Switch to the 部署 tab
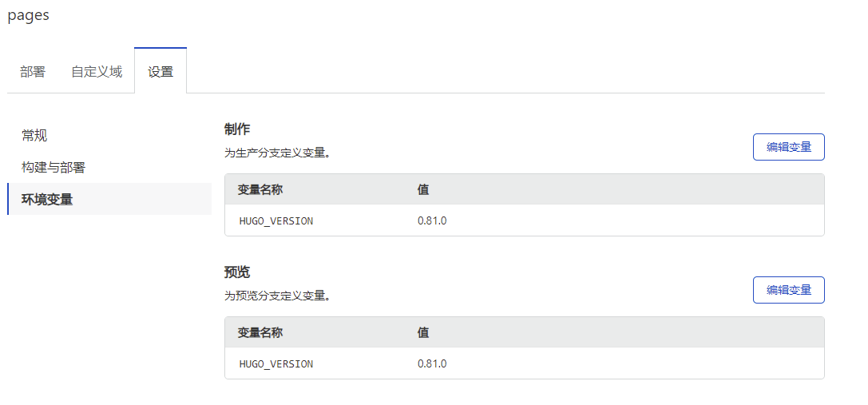Image resolution: width=868 pixels, height=405 pixels. [33, 72]
